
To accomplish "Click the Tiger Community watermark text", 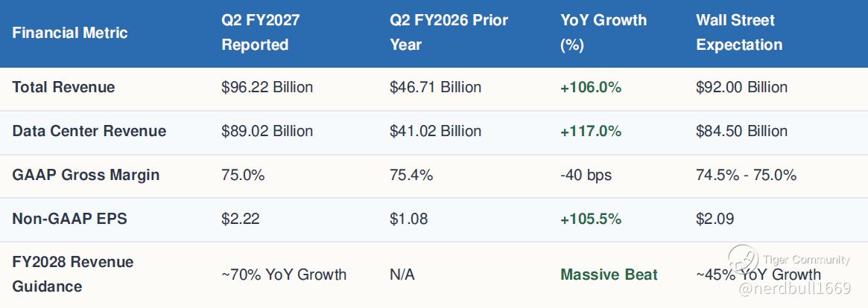I will click(805, 260).
